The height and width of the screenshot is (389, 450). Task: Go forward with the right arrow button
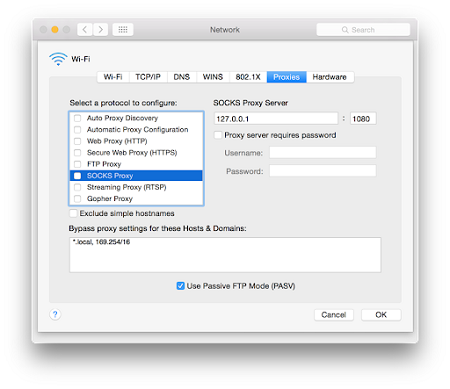click(x=100, y=30)
